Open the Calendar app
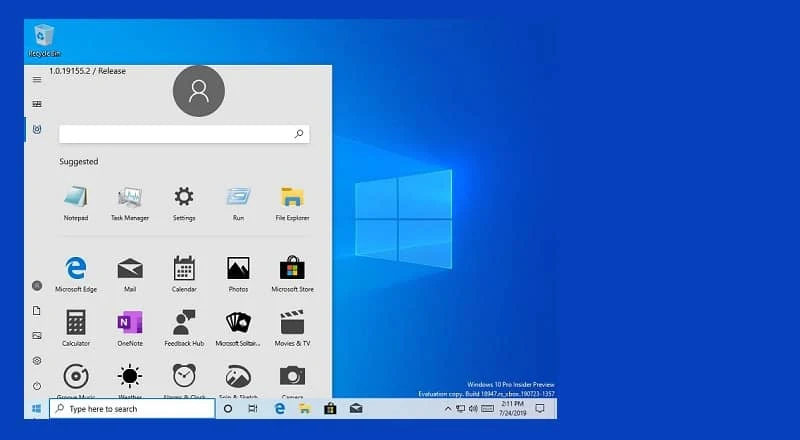 click(x=184, y=274)
